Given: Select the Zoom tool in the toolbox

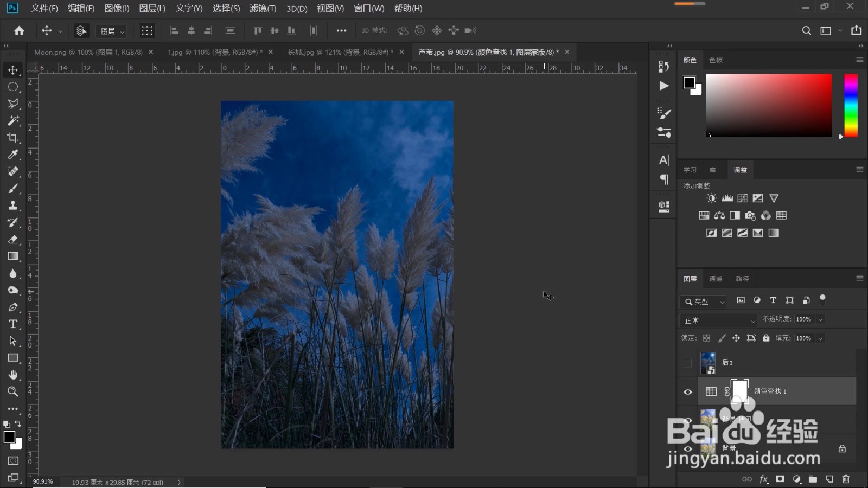Looking at the screenshot, I should tap(13, 391).
